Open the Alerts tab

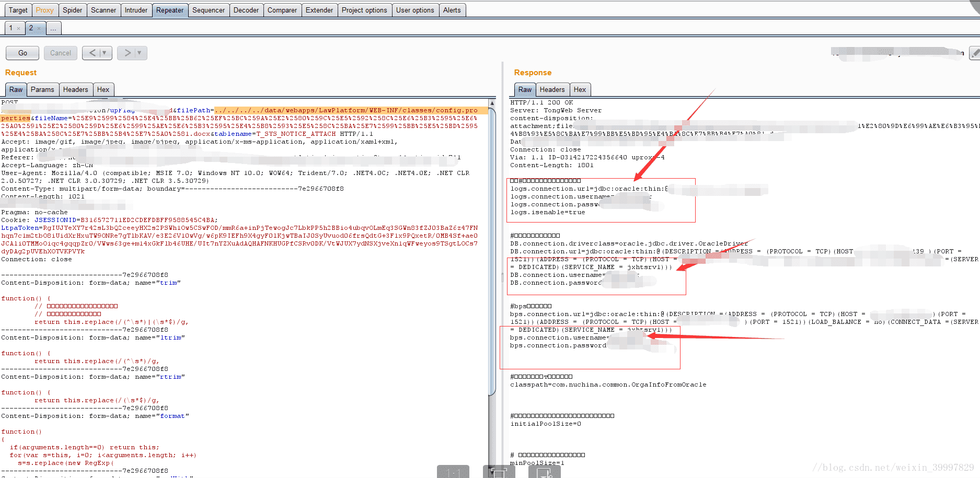click(452, 10)
